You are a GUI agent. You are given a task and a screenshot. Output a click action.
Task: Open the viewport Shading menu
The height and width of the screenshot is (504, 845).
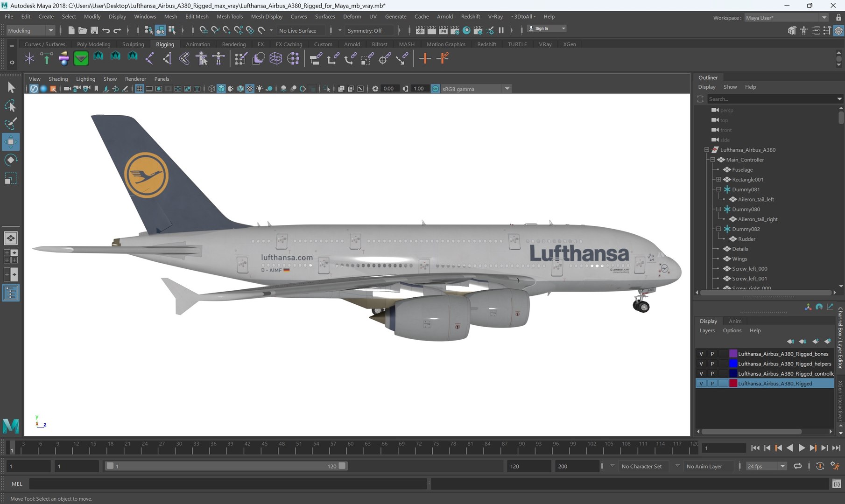coord(58,79)
